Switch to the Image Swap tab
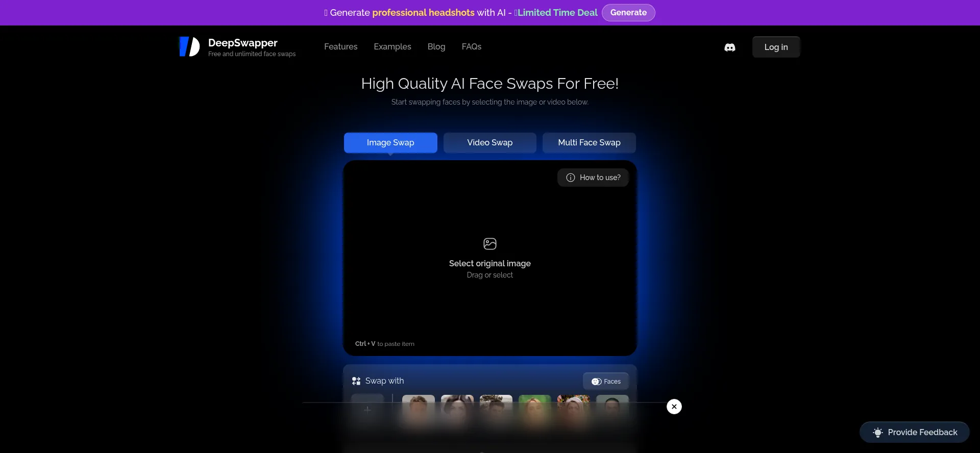 (x=390, y=143)
